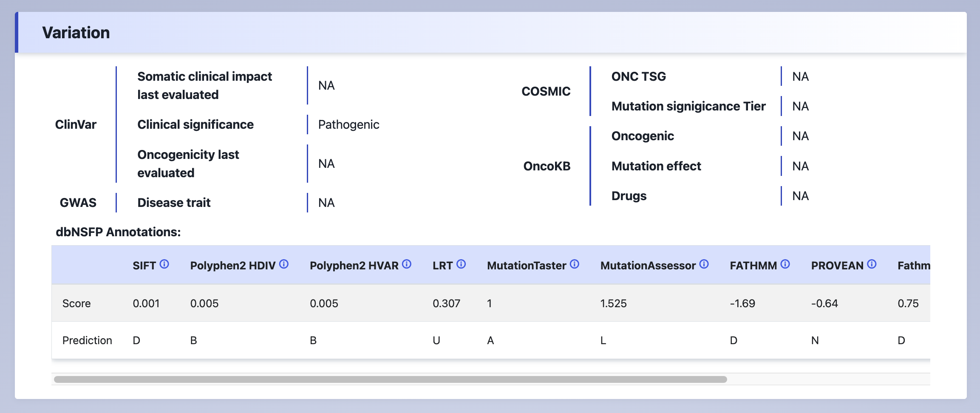Viewport: 980px width, 413px height.
Task: Show info for the PROVEAN column
Action: click(872, 264)
